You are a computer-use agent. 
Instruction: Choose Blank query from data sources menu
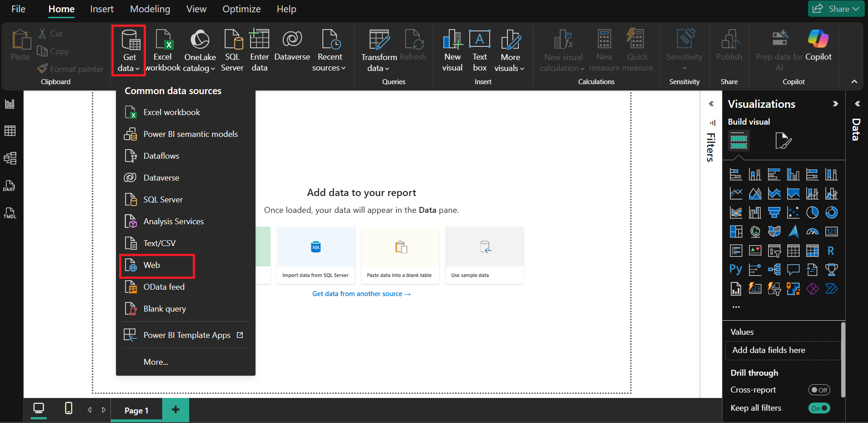pyautogui.click(x=186, y=309)
